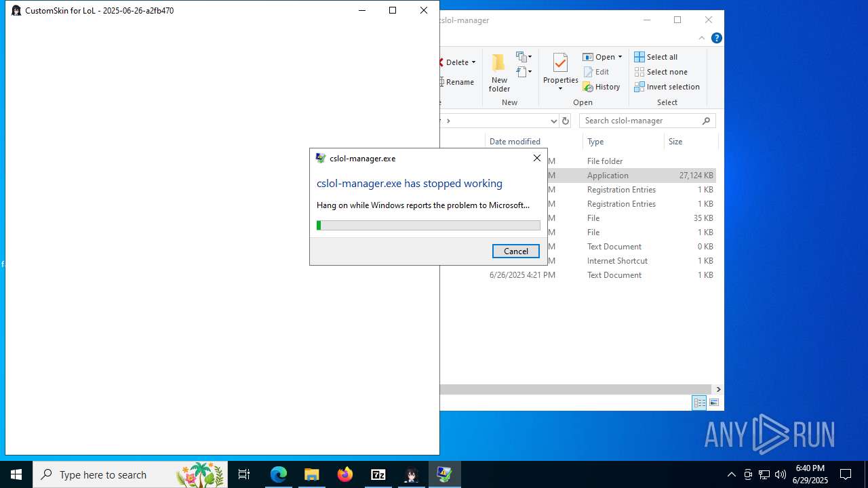
Task: Launch Firefox from the taskbar
Action: pyautogui.click(x=345, y=474)
